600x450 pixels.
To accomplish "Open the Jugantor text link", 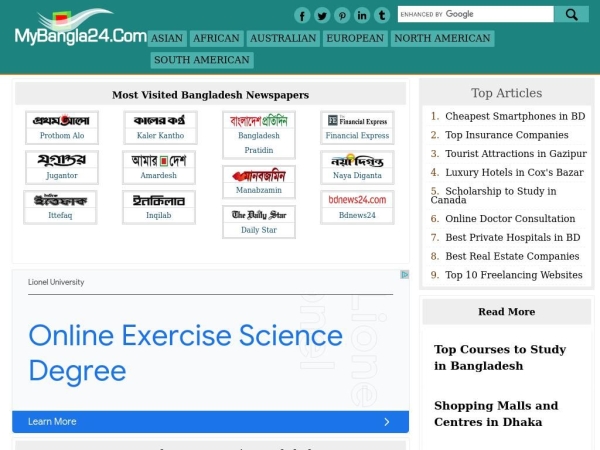I will (x=62, y=175).
